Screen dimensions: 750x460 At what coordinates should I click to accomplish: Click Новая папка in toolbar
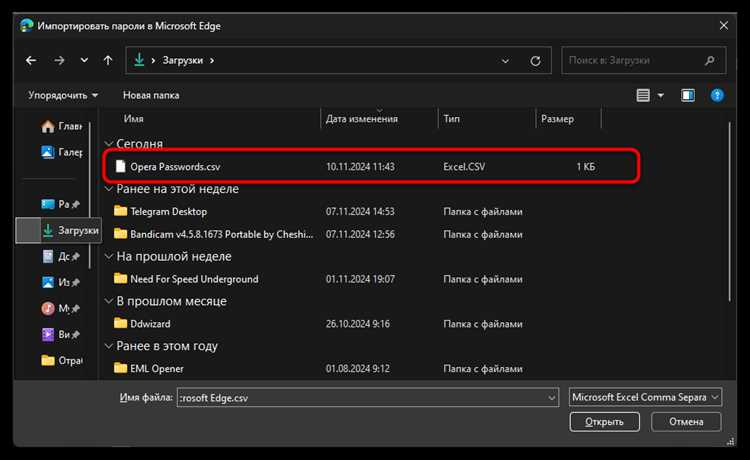pyautogui.click(x=151, y=95)
